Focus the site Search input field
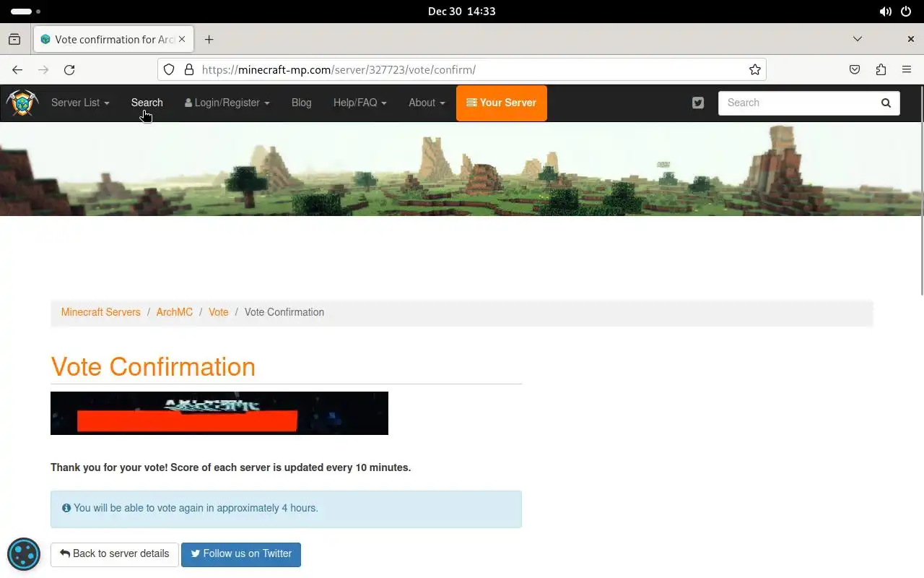The height and width of the screenshot is (578, 924). [795, 103]
